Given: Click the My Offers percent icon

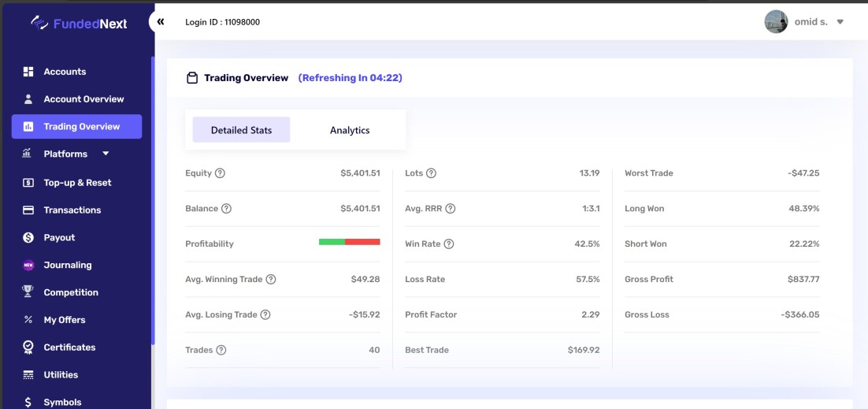Looking at the screenshot, I should click(x=28, y=320).
